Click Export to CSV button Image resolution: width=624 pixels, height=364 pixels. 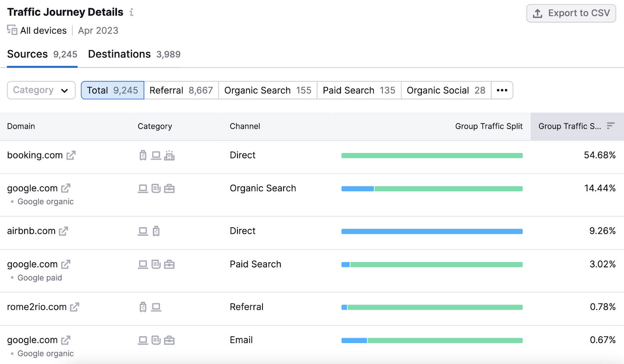(x=571, y=13)
